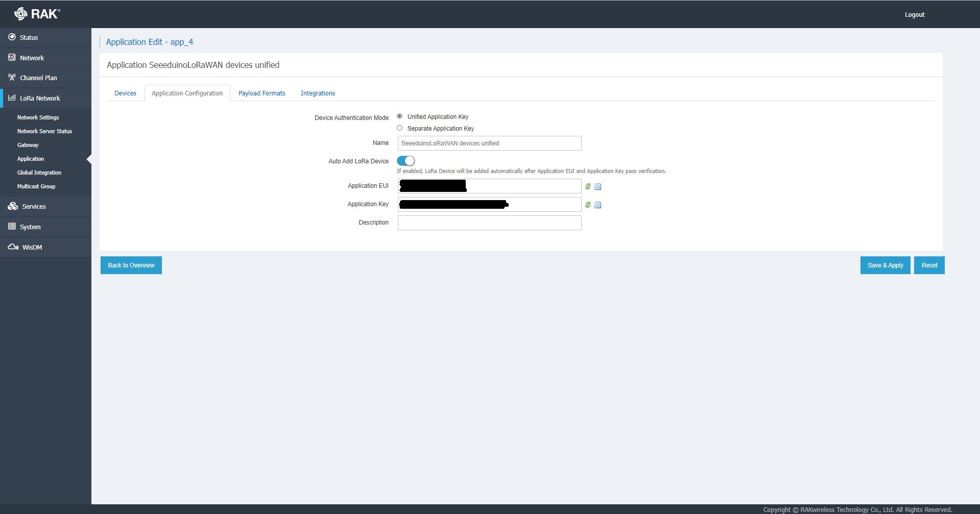Expand the System menu in sidebar
The image size is (980, 514).
point(30,227)
